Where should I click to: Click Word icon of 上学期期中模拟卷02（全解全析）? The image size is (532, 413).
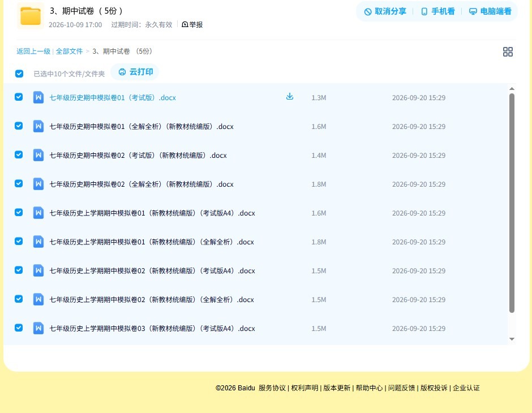pos(38,299)
